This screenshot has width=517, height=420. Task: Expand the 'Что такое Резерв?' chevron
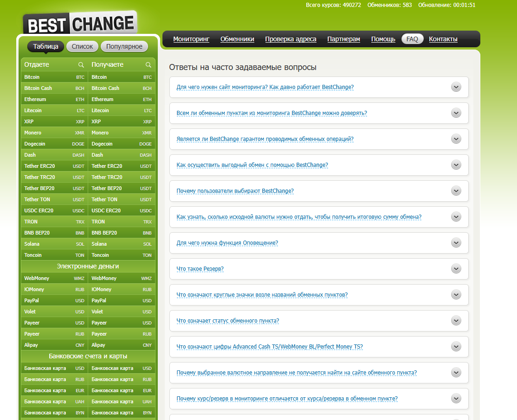pos(456,269)
